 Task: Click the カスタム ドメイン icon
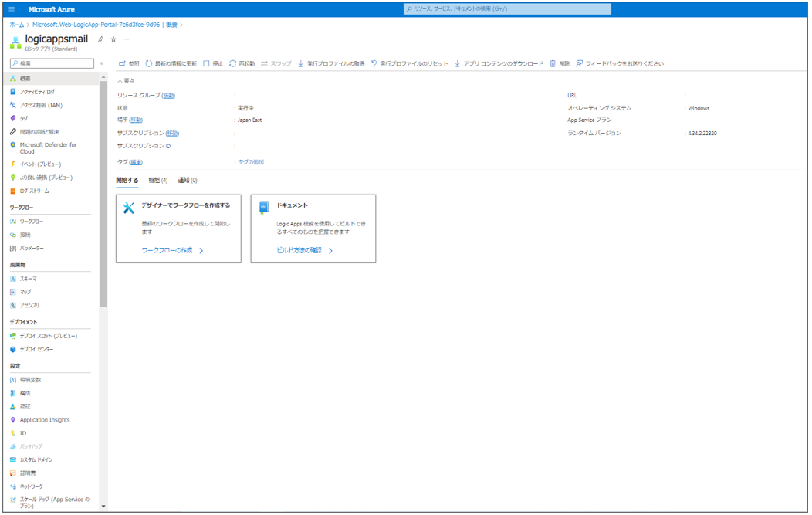coord(13,460)
